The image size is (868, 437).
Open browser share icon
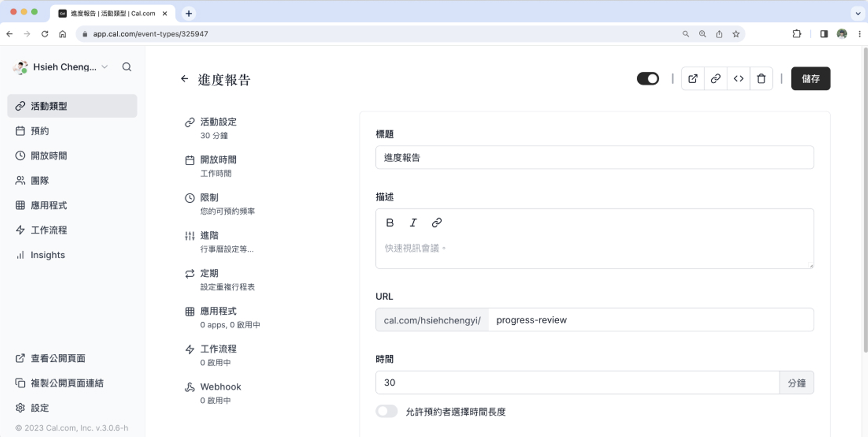(719, 34)
